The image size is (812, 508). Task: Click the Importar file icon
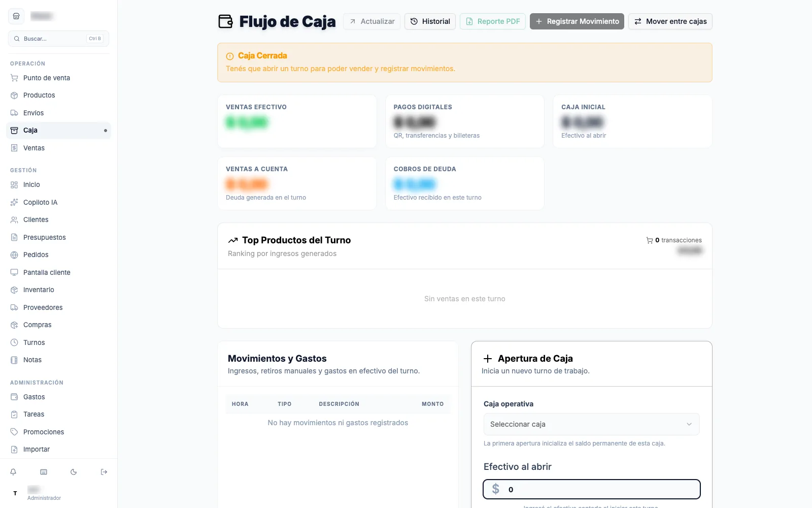[x=14, y=450]
